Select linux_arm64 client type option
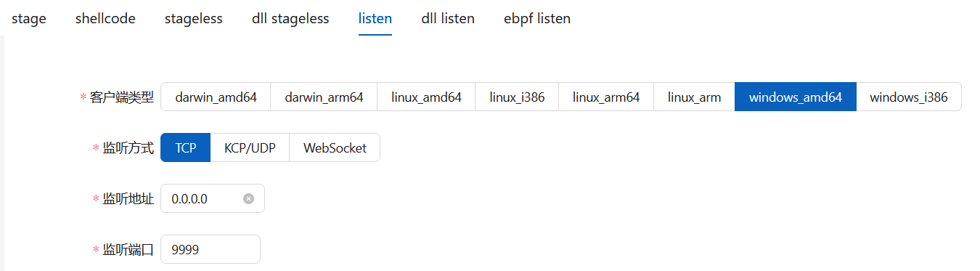 pyautogui.click(x=606, y=97)
